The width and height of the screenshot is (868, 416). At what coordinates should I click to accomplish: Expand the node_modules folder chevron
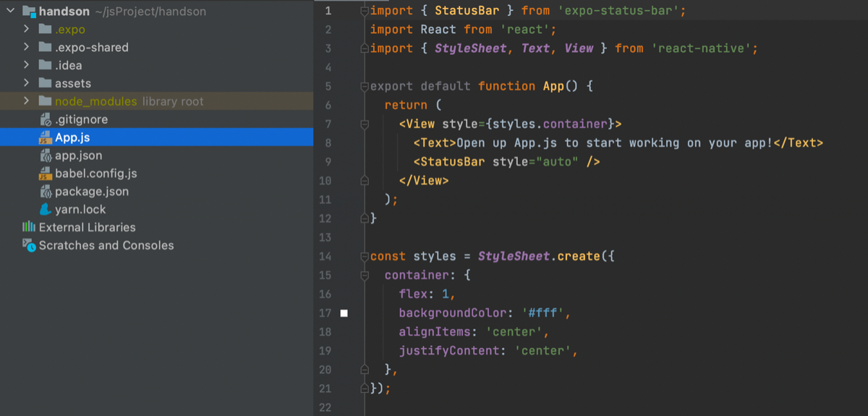tap(27, 101)
